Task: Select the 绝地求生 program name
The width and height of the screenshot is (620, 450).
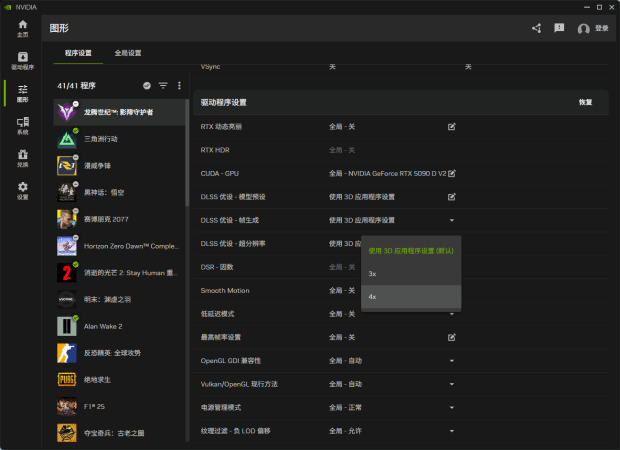Action: 97,380
